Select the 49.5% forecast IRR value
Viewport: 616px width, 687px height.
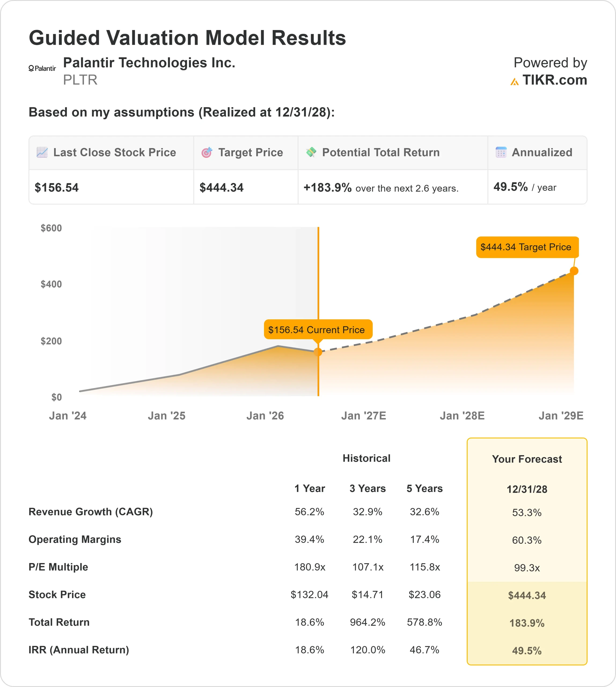527,651
